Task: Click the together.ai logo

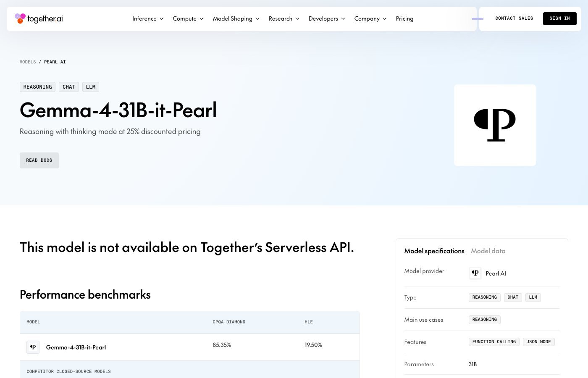Action: (x=39, y=18)
